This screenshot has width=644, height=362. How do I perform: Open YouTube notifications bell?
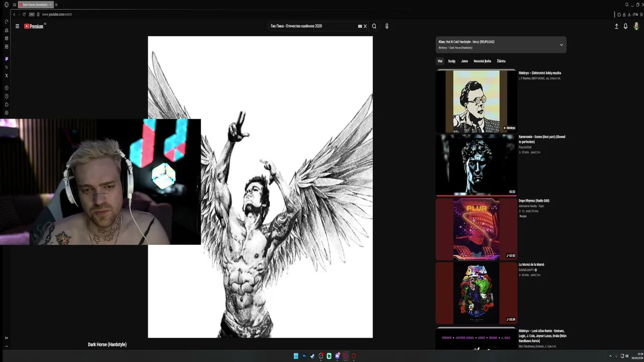(625, 26)
